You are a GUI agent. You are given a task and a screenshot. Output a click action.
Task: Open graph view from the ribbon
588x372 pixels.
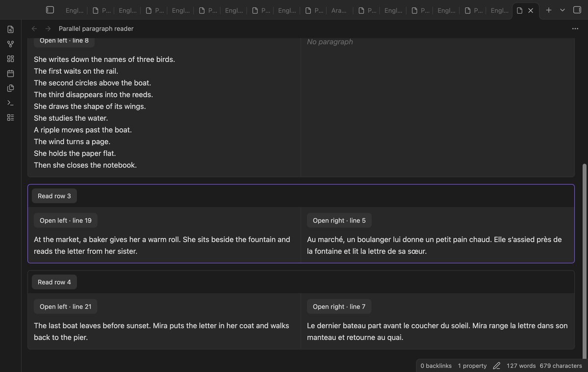coord(10,44)
